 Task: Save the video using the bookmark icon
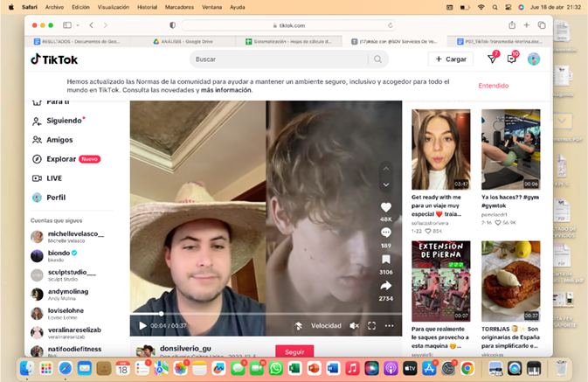386,260
